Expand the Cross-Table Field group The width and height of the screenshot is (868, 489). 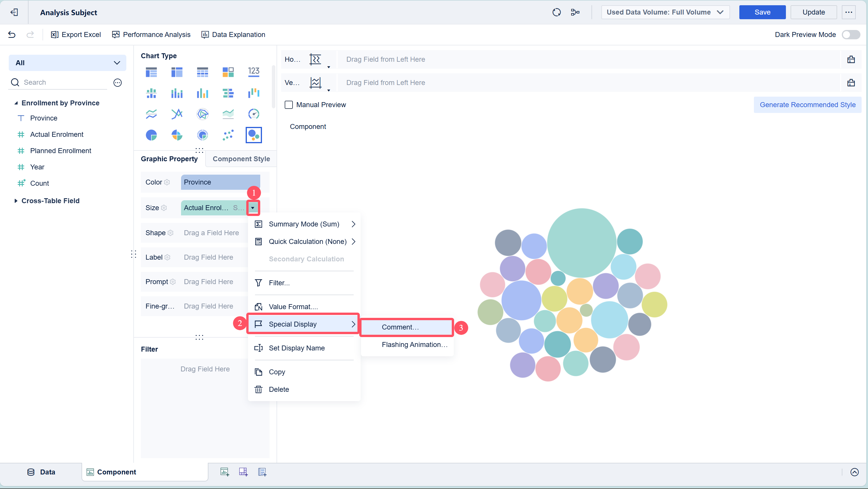pyautogui.click(x=16, y=201)
